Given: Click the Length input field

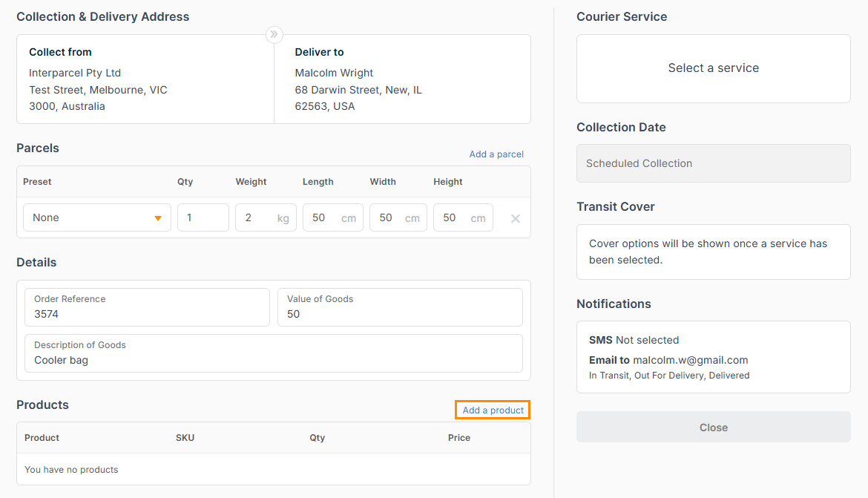Looking at the screenshot, I should pyautogui.click(x=323, y=218).
